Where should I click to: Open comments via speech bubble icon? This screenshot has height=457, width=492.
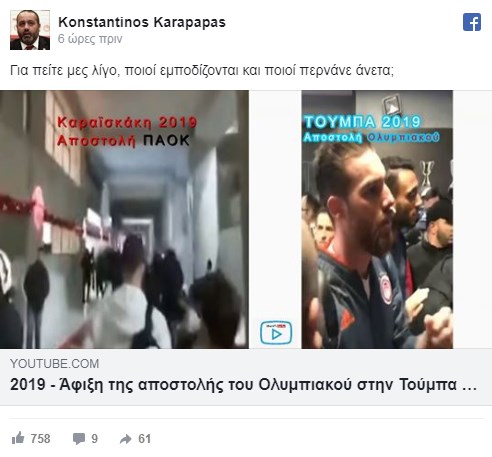point(79,439)
